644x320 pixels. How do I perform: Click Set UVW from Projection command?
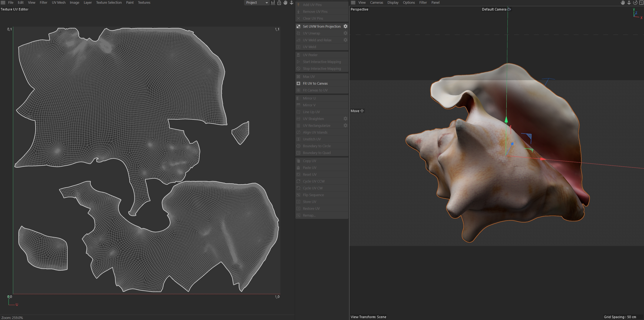click(x=322, y=26)
